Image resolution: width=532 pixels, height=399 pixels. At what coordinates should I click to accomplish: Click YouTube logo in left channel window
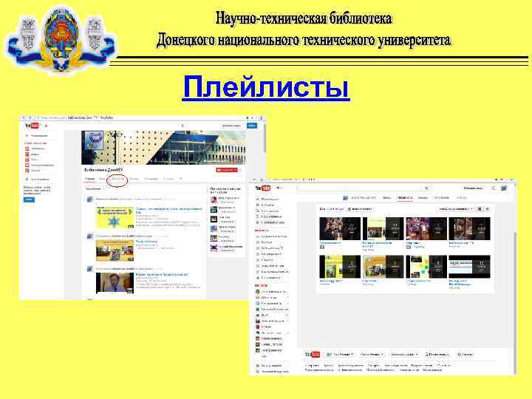[x=32, y=126]
